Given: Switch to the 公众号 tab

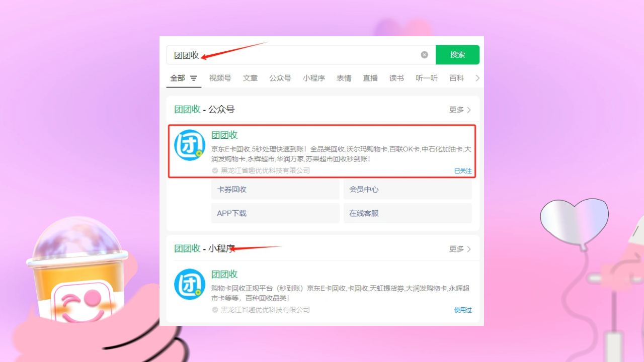Looking at the screenshot, I should coord(280,78).
